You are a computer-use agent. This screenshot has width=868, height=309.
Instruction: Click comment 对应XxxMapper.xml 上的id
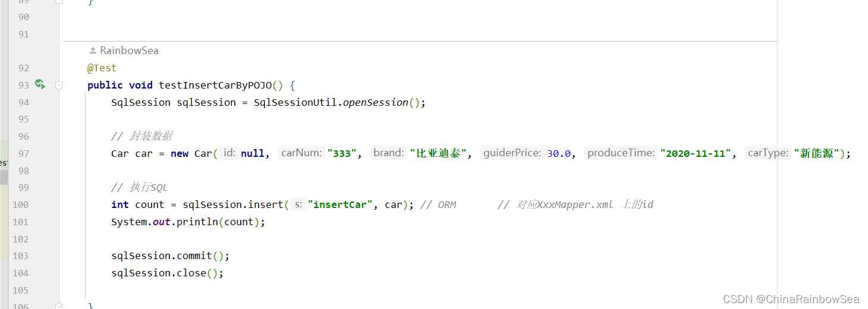click(575, 204)
